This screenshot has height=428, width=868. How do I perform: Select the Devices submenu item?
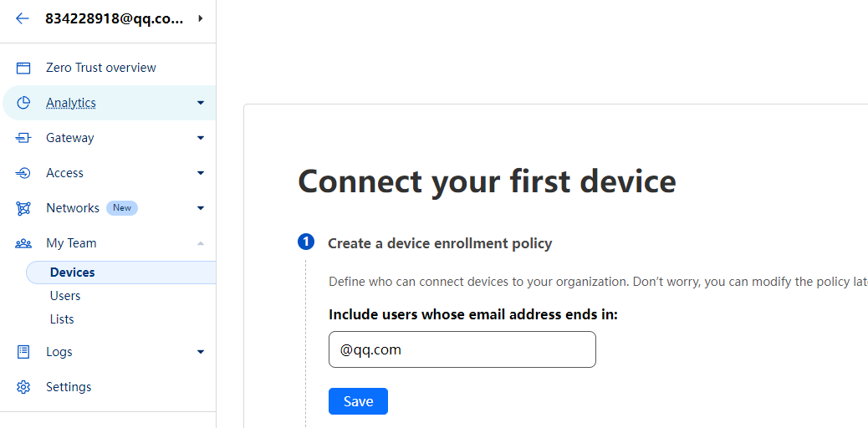tap(73, 273)
